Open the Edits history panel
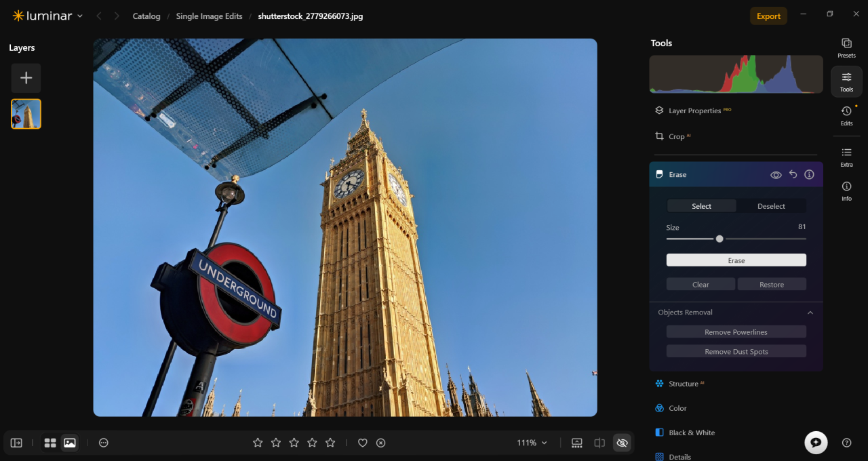Screen dimensions: 868x461 tap(846, 115)
